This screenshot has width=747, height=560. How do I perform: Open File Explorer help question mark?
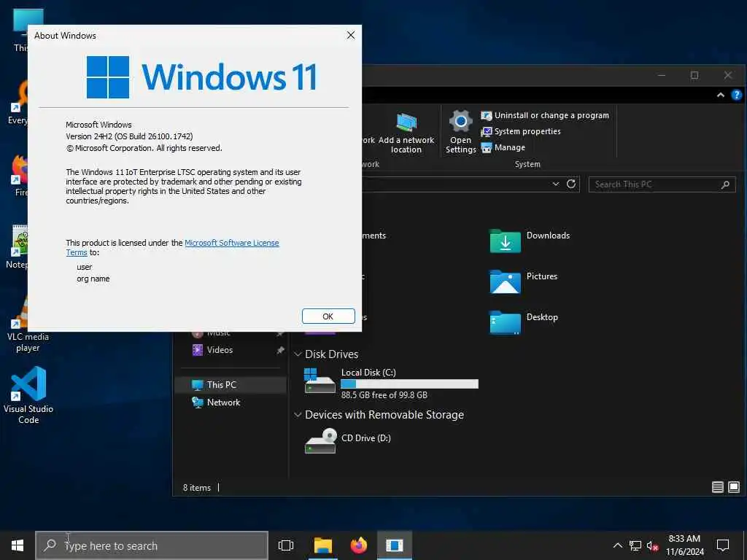coord(737,96)
